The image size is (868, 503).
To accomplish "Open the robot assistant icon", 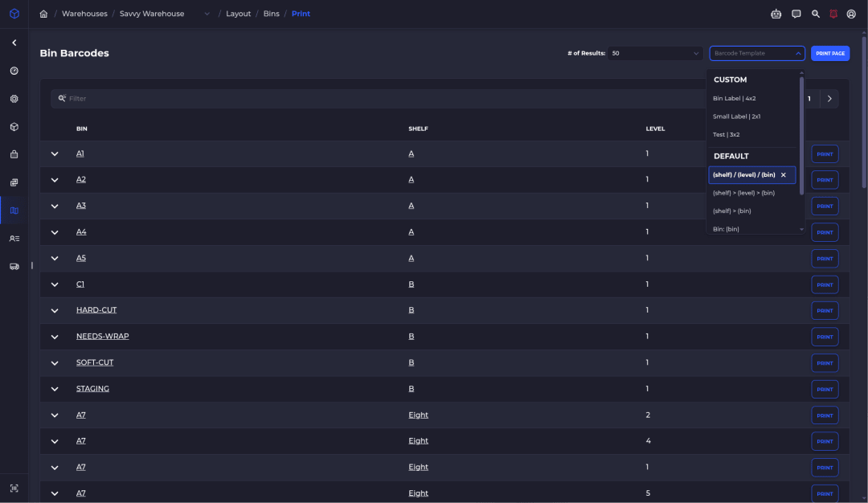I will [776, 14].
